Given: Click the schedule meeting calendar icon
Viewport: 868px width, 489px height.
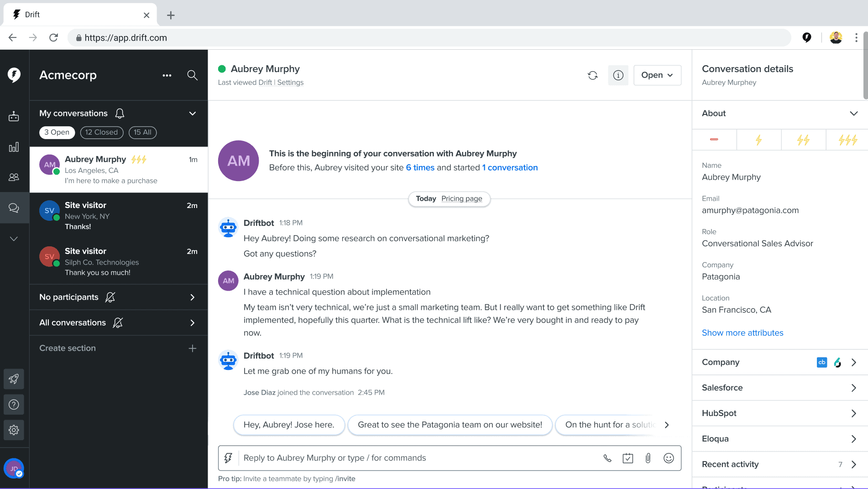Looking at the screenshot, I should point(628,458).
